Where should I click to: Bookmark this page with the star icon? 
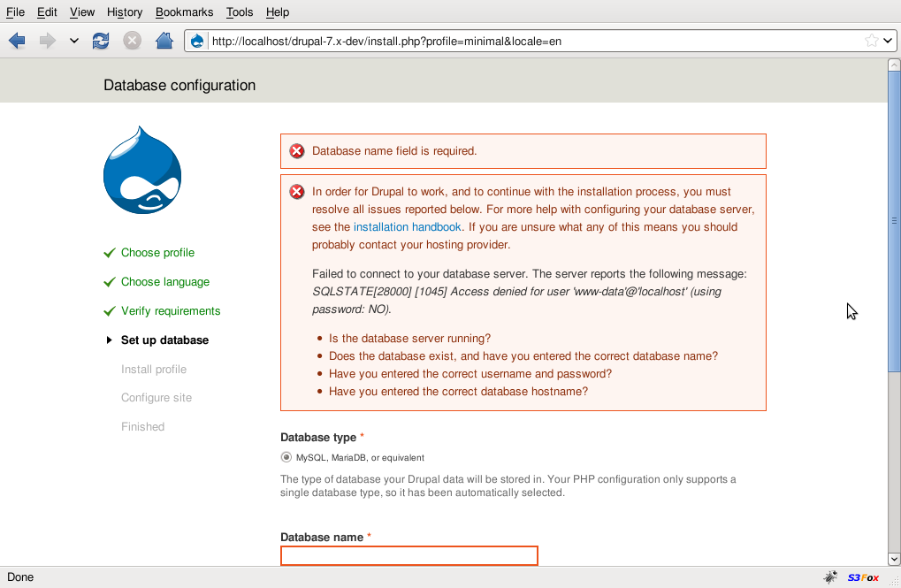coord(872,41)
